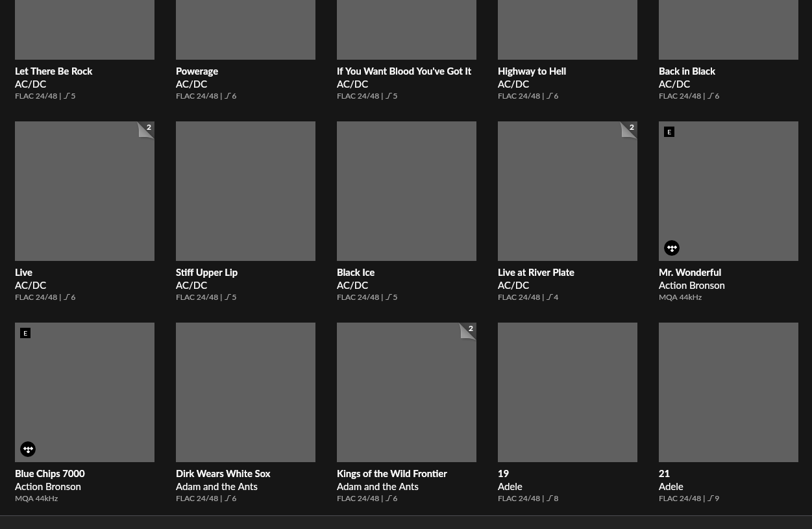Viewport: 812px width, 529px height.
Task: Click the TIDAL icon on Blue Chips 7000 cover
Action: point(28,449)
